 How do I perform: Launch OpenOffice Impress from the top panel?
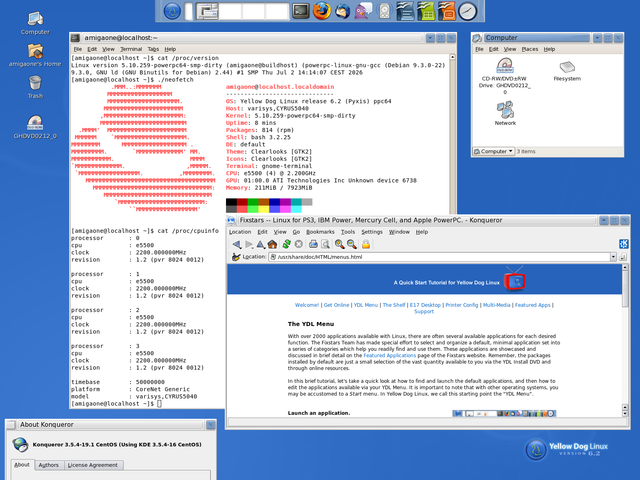click(447, 11)
